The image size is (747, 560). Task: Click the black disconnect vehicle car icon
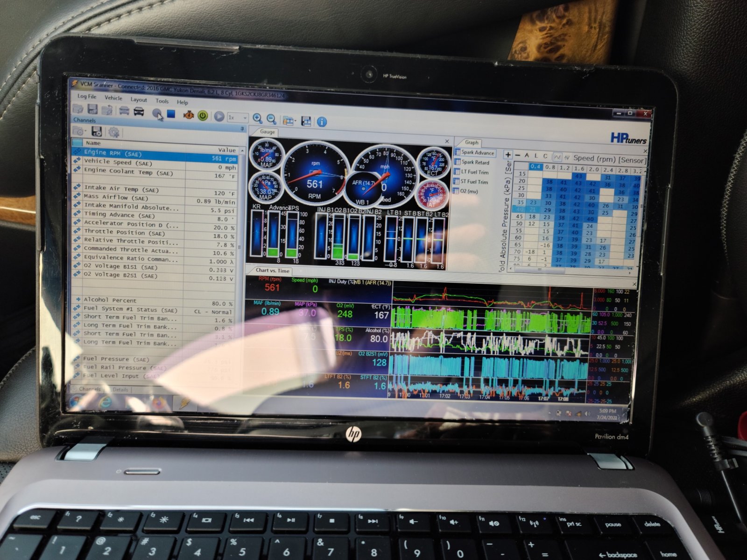click(139, 112)
